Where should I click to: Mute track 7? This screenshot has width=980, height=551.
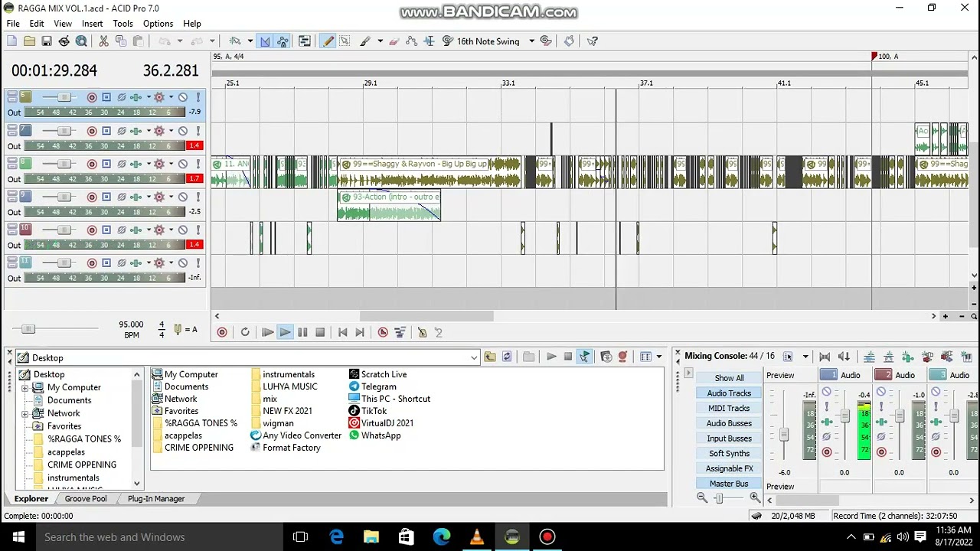pos(183,131)
